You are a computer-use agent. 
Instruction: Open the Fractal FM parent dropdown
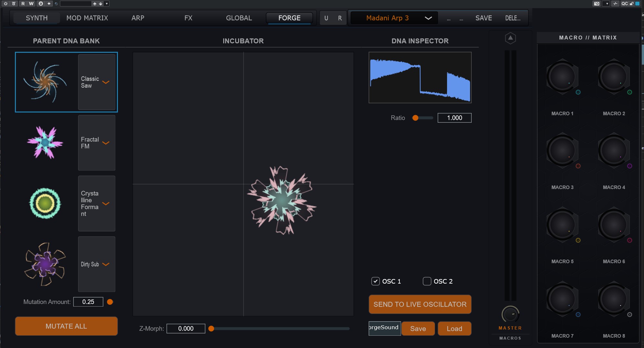pyautogui.click(x=106, y=143)
